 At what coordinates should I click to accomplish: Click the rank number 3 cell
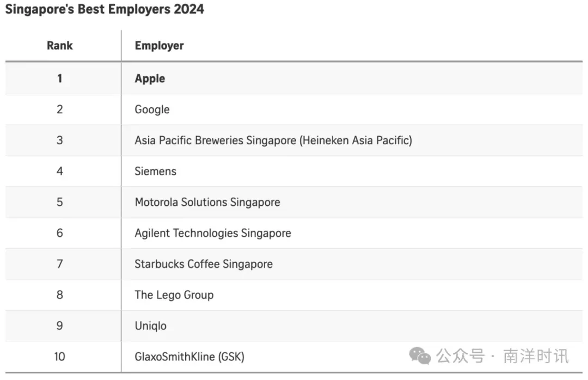coord(60,140)
